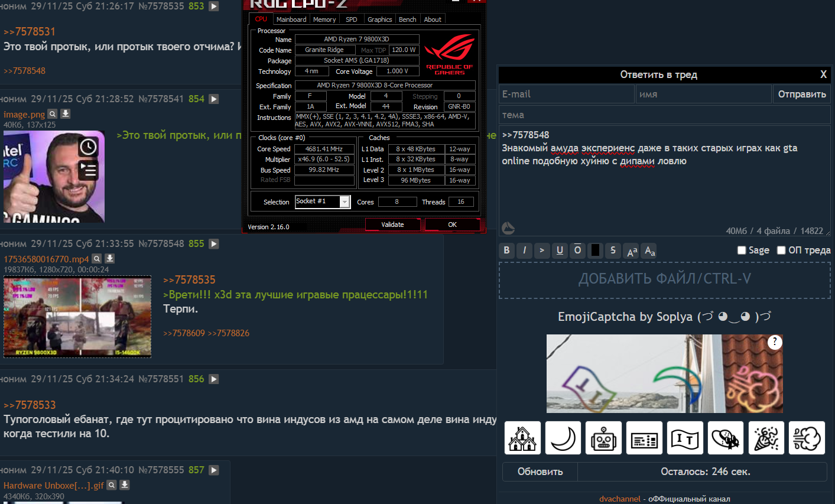
Task: Download the Hardware Unboxe gif file
Action: pos(125,485)
